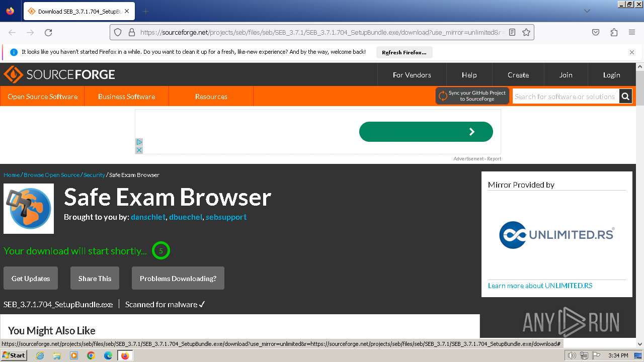Close the ad with the X icon

pyautogui.click(x=139, y=150)
